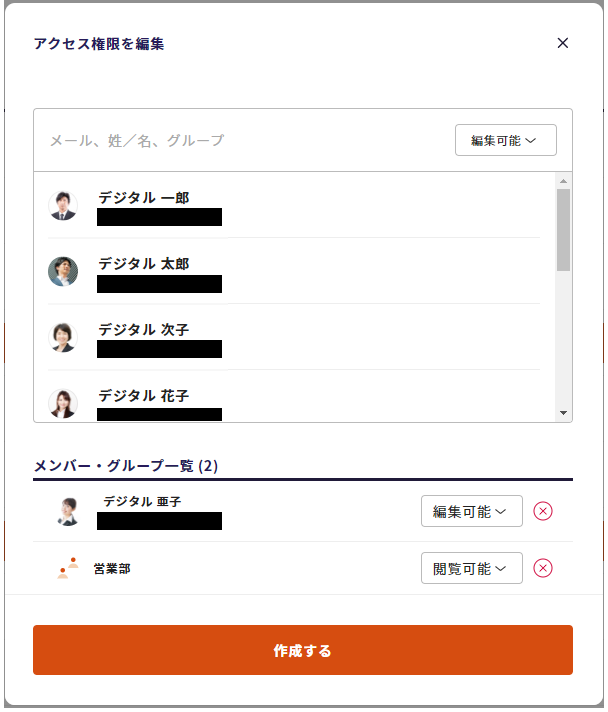
Task: Click the suggestion list scrollbar thumb
Action: [563, 229]
